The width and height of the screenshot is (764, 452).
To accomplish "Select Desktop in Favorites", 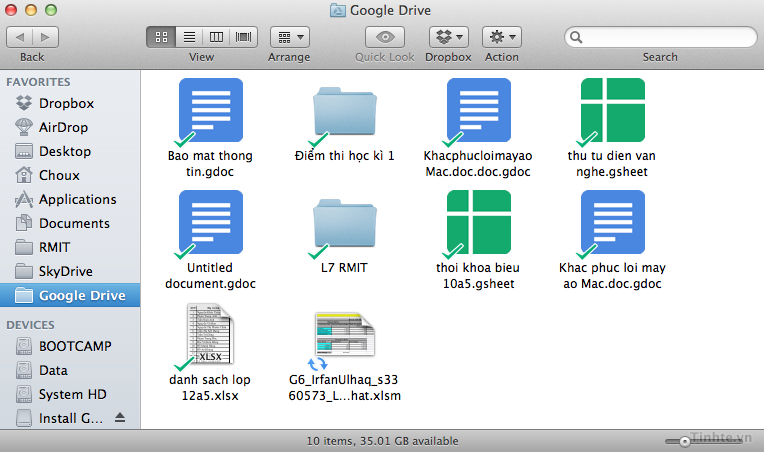I will [x=70, y=151].
